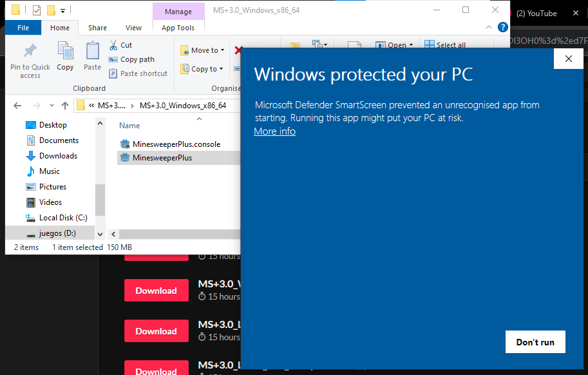Open the File menu tab
This screenshot has width=588, height=375.
23,28
